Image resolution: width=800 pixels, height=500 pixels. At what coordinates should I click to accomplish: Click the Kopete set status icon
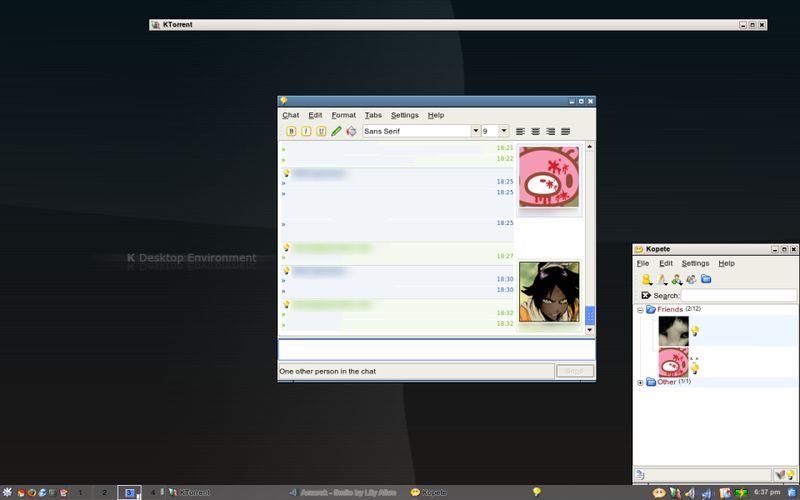[x=647, y=279]
